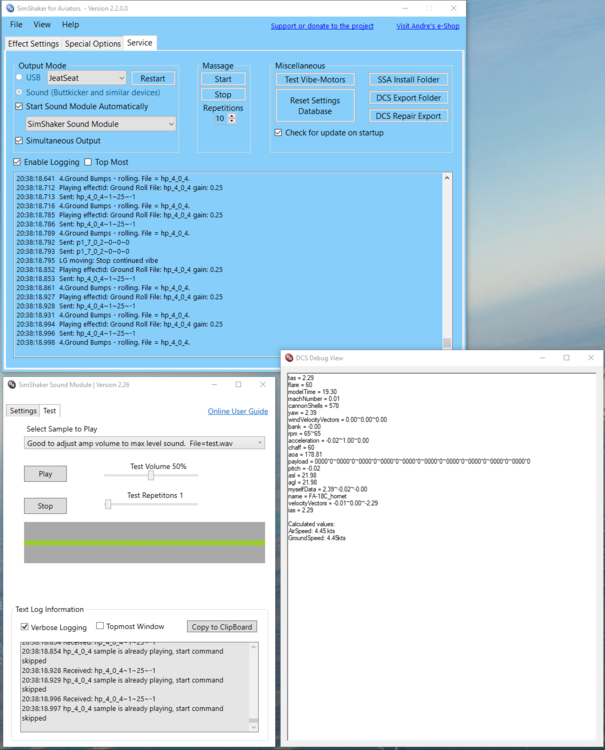The image size is (605, 750).
Task: Select the Sound (Buttkicker) output radio button
Action: point(19,92)
